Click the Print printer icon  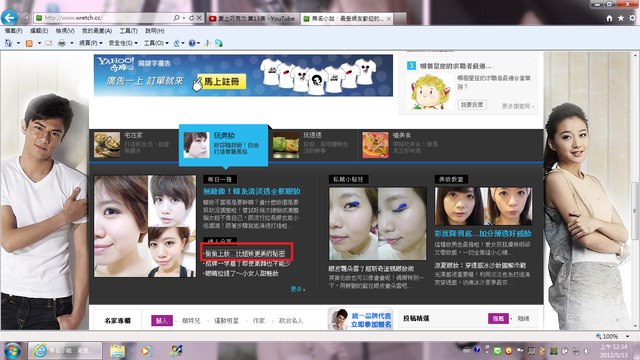tap(62, 43)
